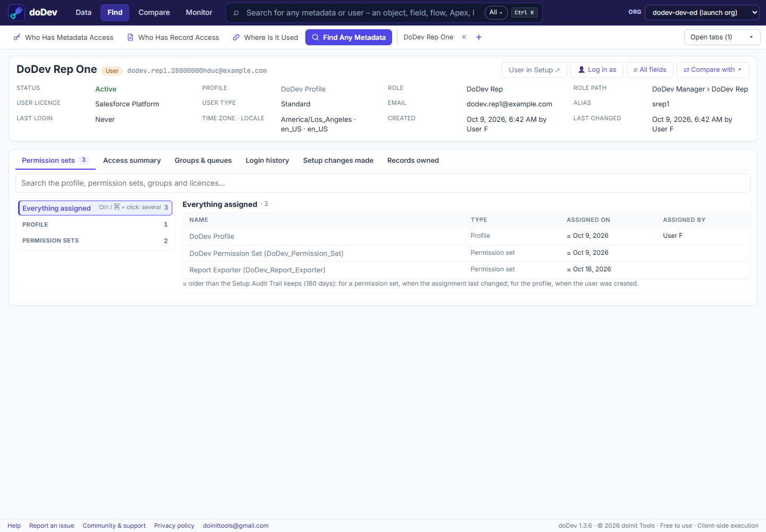Click the doinittools@gmail.com email link

tap(236, 526)
